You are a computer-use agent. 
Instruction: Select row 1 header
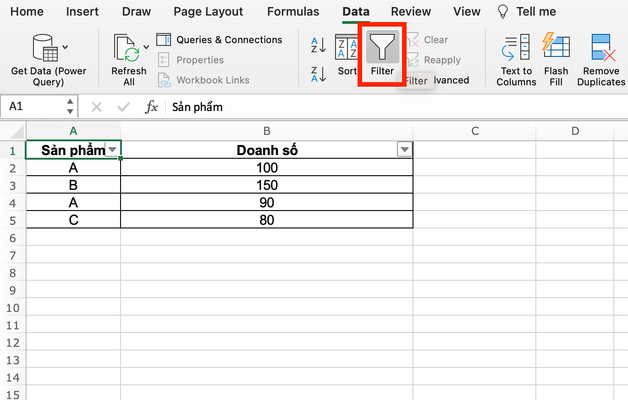(13, 151)
